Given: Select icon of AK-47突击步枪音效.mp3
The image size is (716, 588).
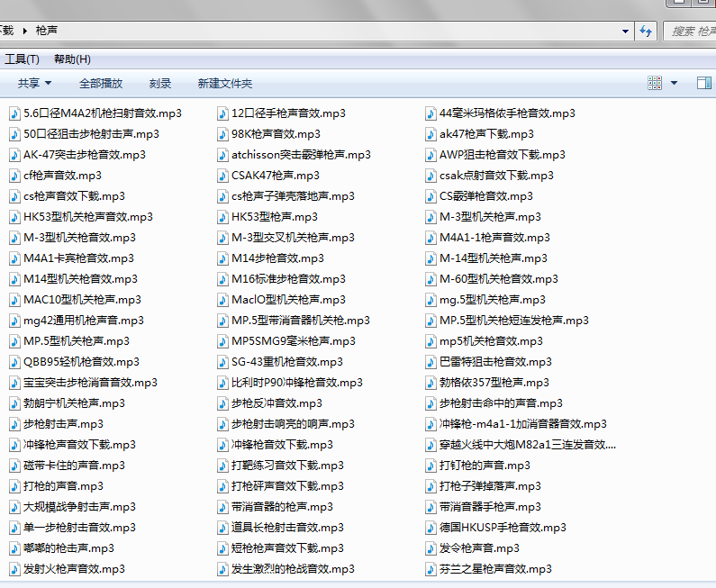Looking at the screenshot, I should pos(15,155).
